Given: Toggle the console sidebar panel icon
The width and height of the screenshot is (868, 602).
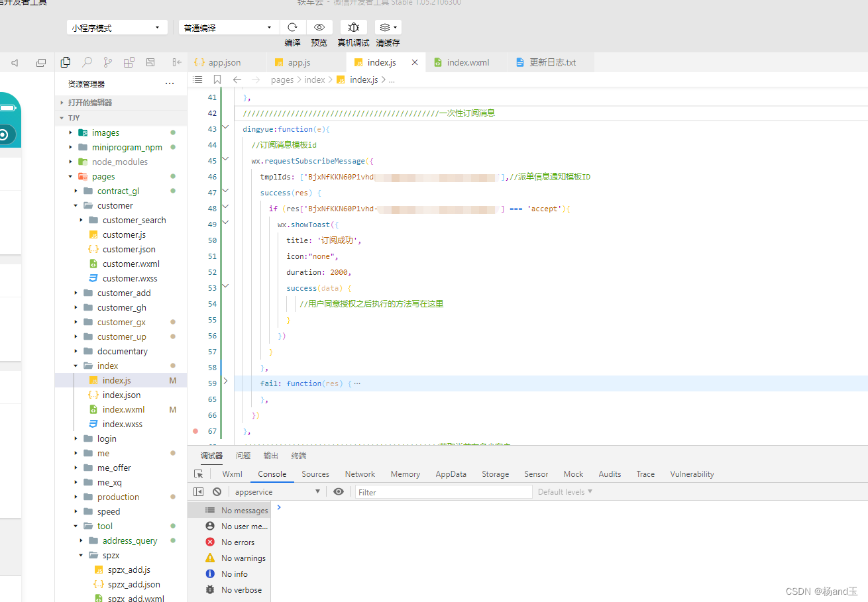Looking at the screenshot, I should click(x=198, y=491).
